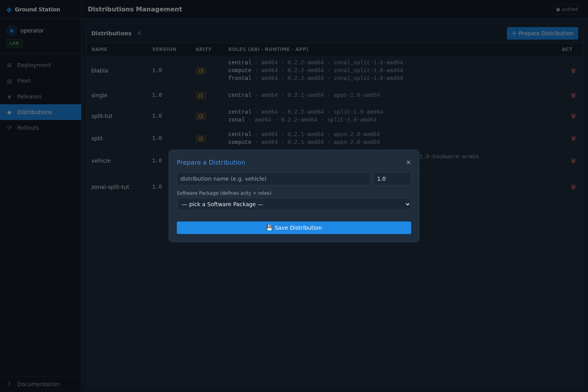588x392 pixels.
Task: Delete the blabla distribution via trash icon
Action: (573, 71)
